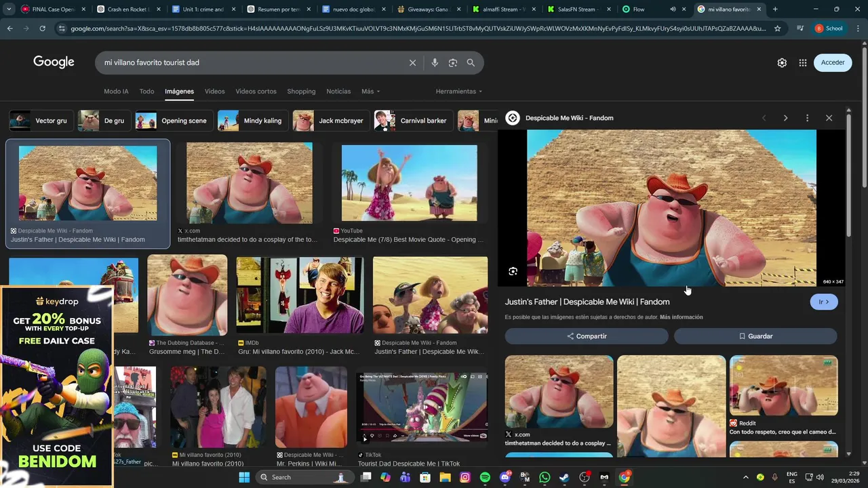The image size is (868, 488).
Task: Open WhatsApp from the taskbar
Action: 545,477
